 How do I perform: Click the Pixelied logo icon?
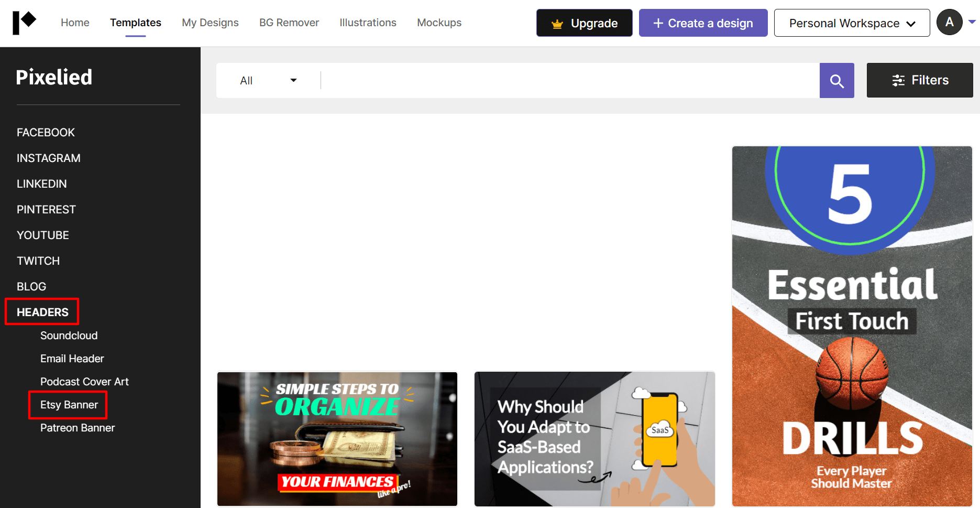pyautogui.click(x=24, y=23)
